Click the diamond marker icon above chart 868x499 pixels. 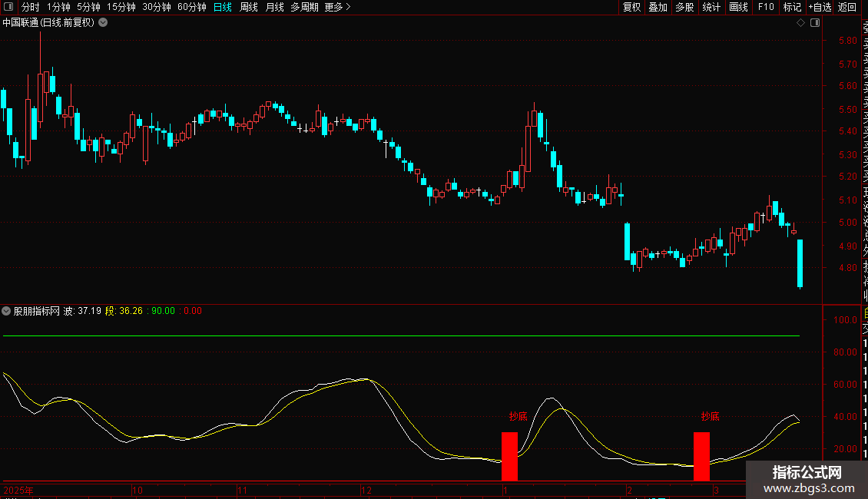[x=800, y=23]
